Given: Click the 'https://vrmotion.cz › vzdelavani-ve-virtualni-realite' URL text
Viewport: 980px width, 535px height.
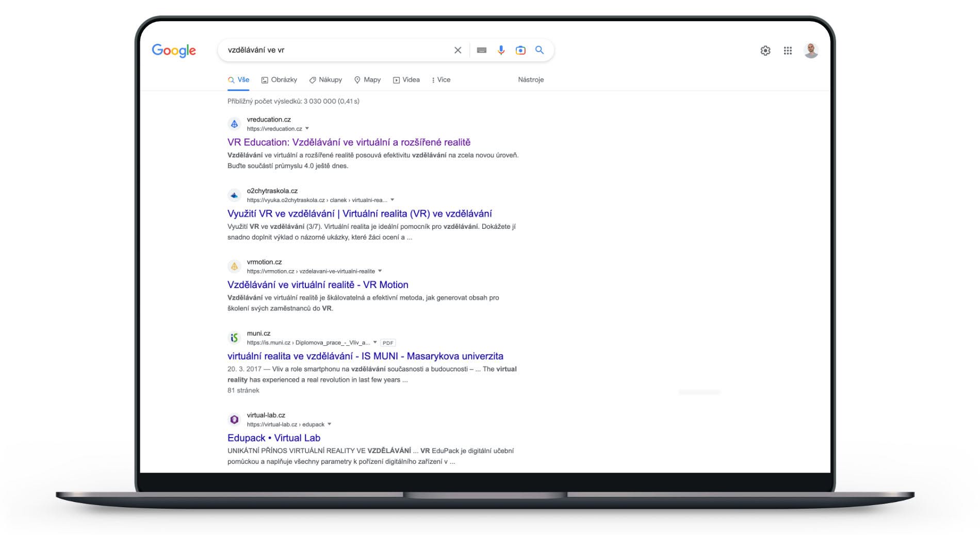Looking at the screenshot, I should 311,271.
